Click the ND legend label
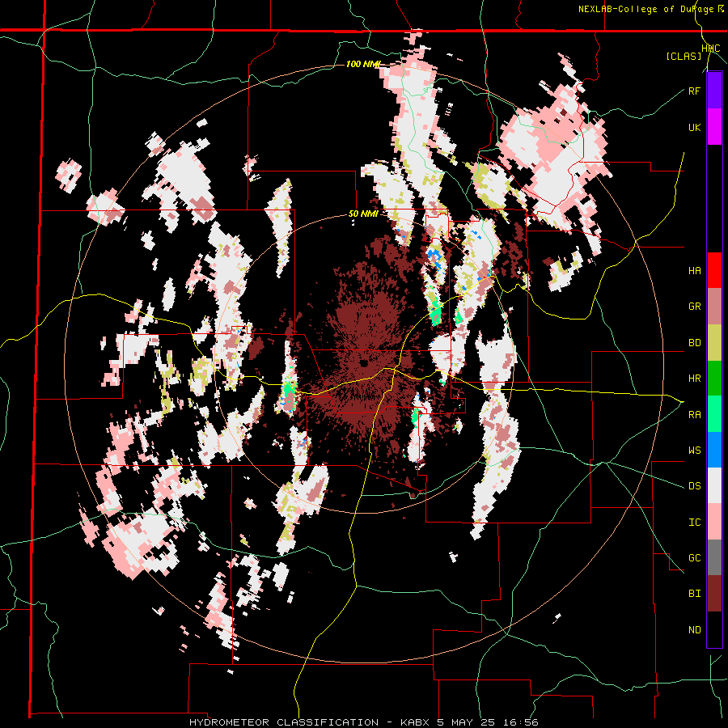The width and height of the screenshot is (728, 728). 695,630
